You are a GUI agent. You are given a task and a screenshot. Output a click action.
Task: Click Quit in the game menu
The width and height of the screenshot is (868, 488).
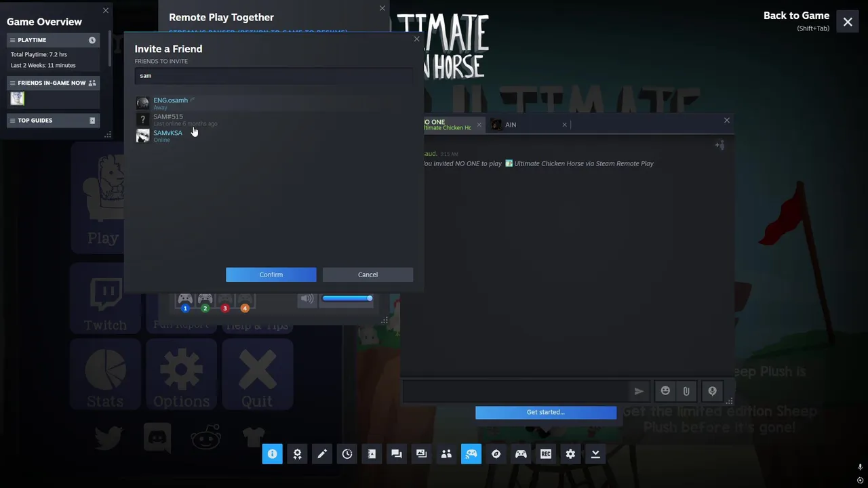(x=257, y=375)
